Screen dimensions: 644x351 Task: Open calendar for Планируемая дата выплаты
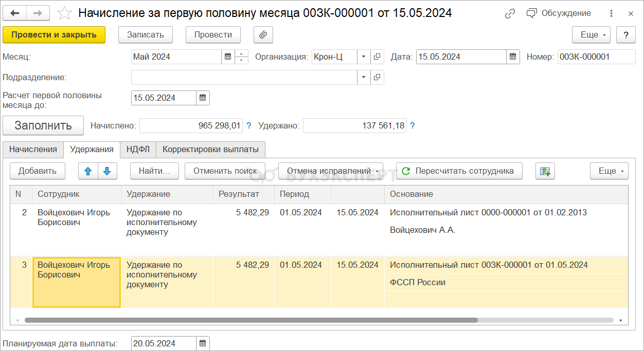203,343
